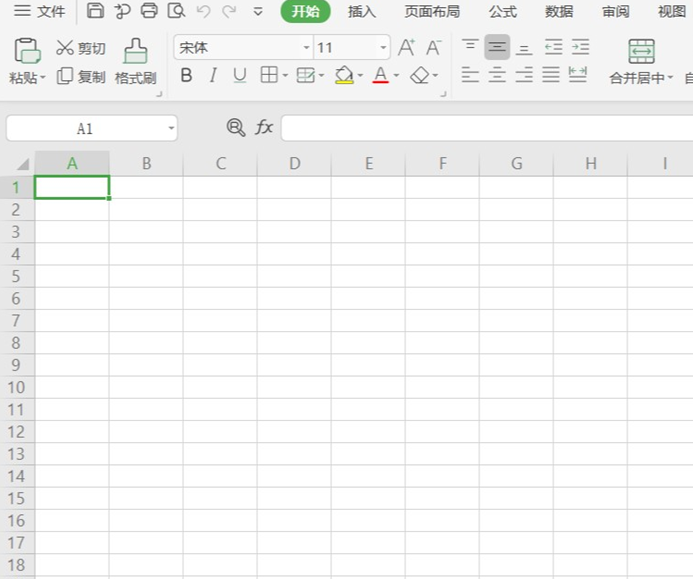Open the 页面布局 tab
The width and height of the screenshot is (693, 579).
click(x=432, y=11)
